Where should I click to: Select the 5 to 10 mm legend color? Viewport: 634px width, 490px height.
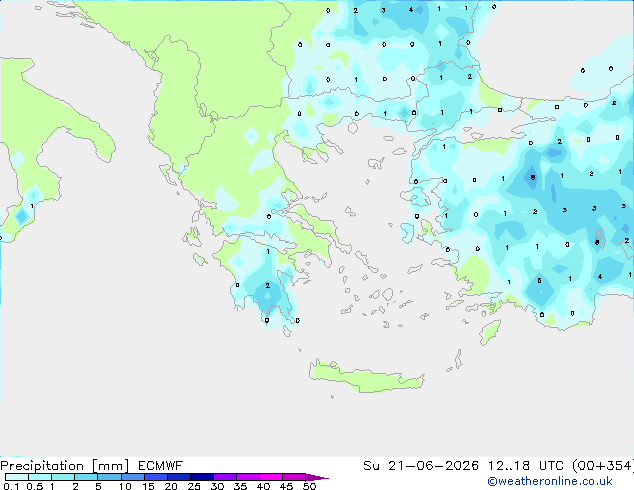pos(109,477)
